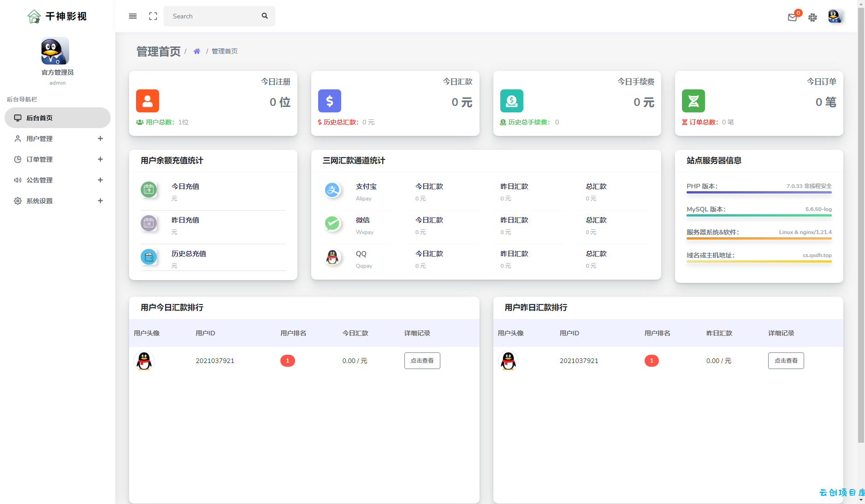Expand 系统设置 with its plus icon
Image resolution: width=865 pixels, height=504 pixels.
click(x=100, y=201)
